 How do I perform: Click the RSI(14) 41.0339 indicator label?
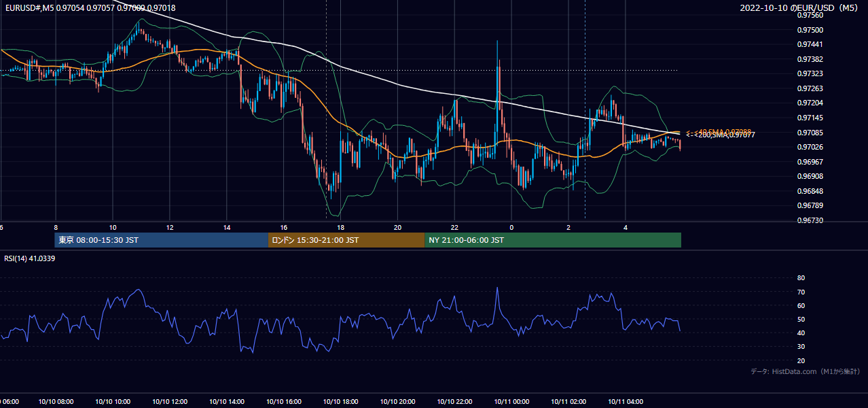pyautogui.click(x=30, y=258)
